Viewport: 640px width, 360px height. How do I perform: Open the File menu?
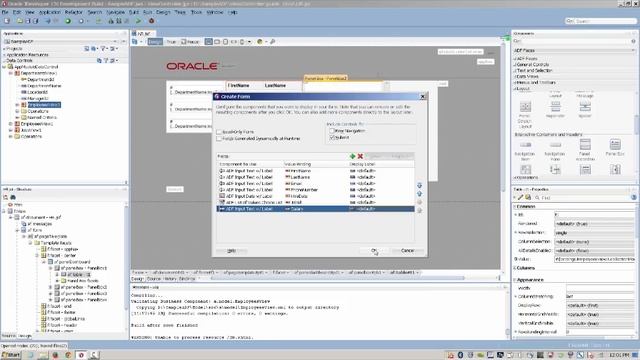(x=5, y=12)
